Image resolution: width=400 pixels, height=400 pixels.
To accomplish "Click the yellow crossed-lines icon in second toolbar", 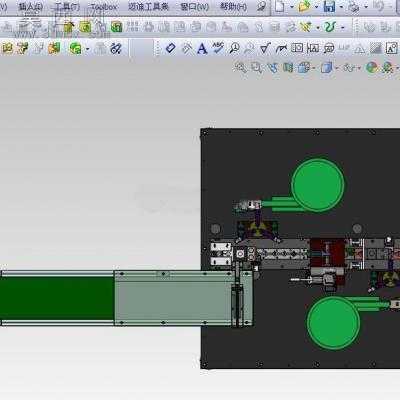I will point(306,27).
